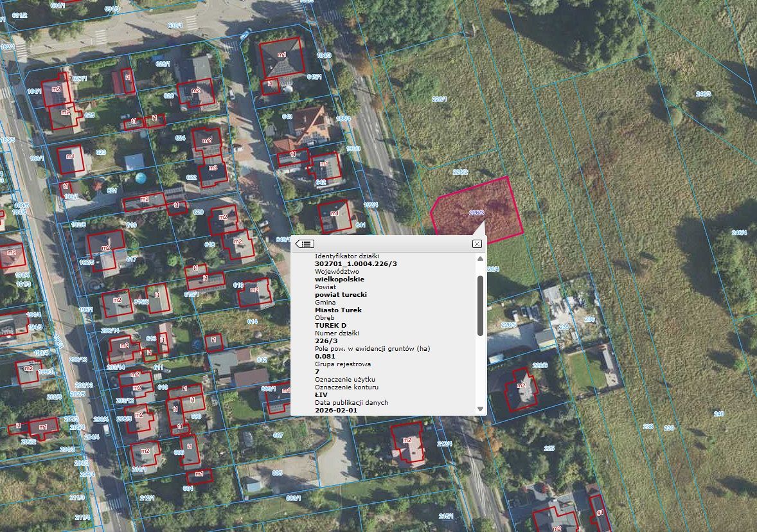Select parcel 621 label
Screen dimensions: 757x532
point(112,191)
